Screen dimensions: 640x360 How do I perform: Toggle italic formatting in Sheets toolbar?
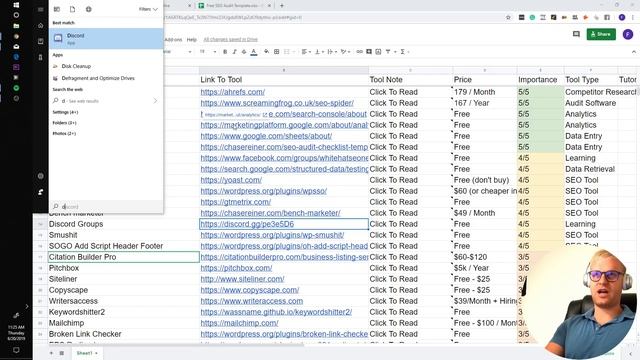tap(234, 52)
